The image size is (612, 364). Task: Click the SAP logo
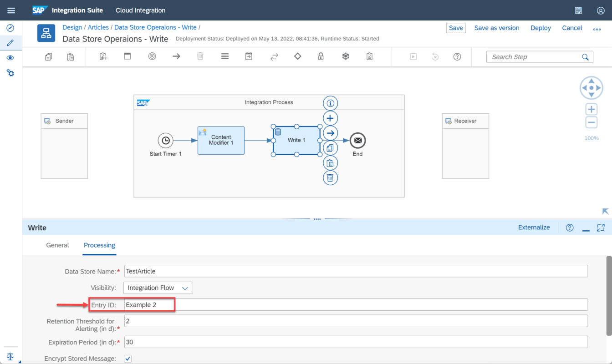coord(40,10)
